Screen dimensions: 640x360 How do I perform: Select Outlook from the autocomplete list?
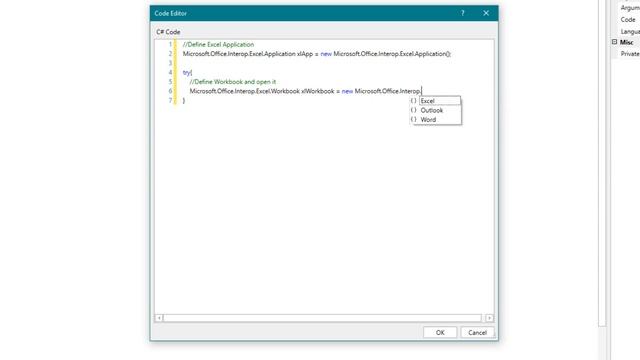point(432,110)
